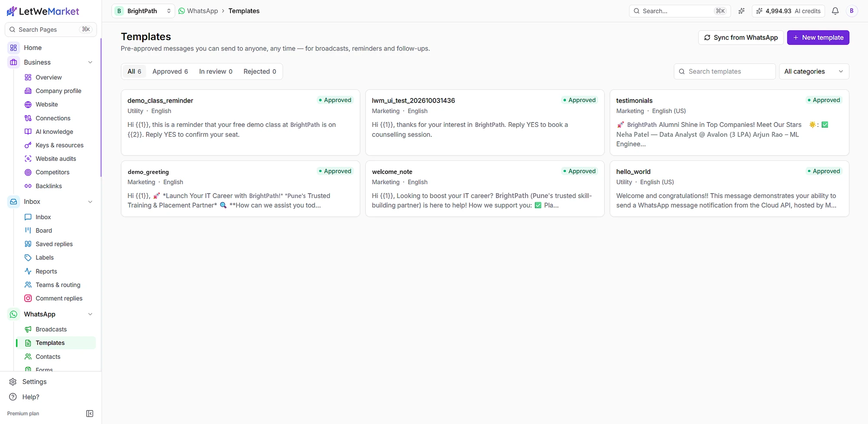Image resolution: width=868 pixels, height=424 pixels.
Task: Click the AI sparkle icon beside search
Action: click(741, 11)
